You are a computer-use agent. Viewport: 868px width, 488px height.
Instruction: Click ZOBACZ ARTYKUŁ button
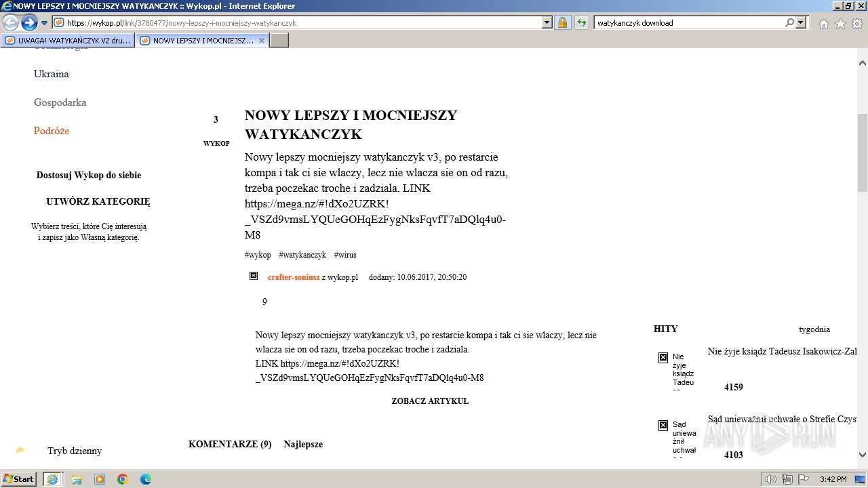click(x=430, y=401)
